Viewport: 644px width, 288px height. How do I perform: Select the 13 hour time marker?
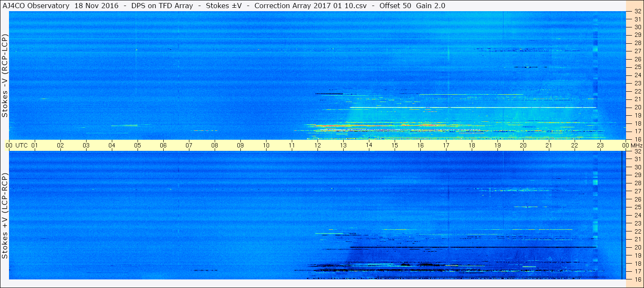tap(344, 145)
